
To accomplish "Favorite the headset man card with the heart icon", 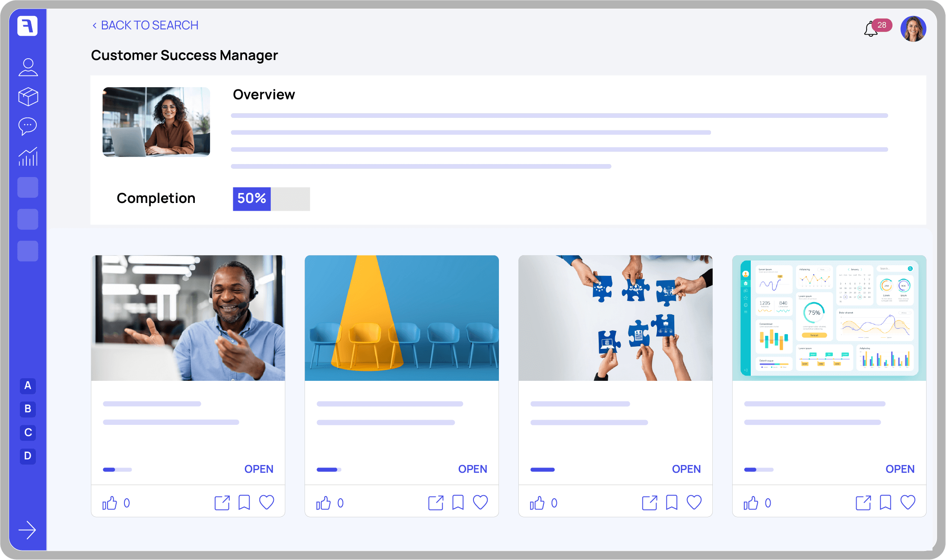I will pyautogui.click(x=267, y=503).
